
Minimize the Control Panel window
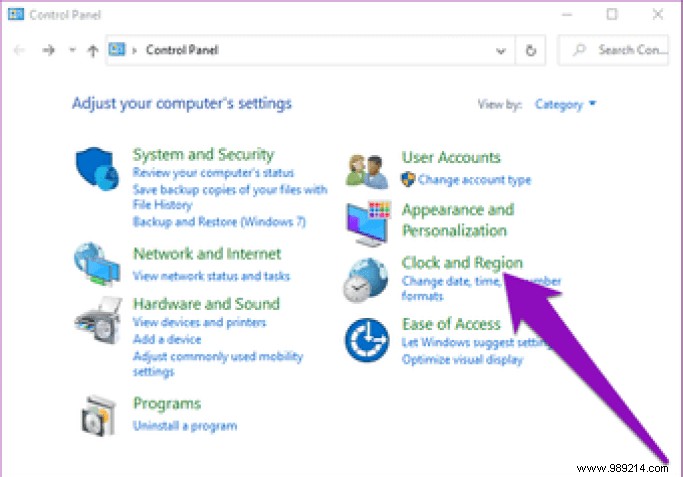pos(567,15)
